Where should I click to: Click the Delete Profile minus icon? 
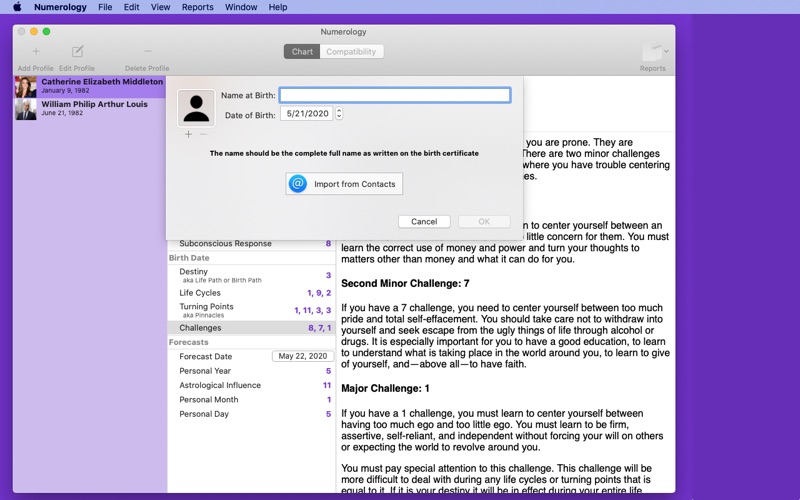pyautogui.click(x=147, y=51)
